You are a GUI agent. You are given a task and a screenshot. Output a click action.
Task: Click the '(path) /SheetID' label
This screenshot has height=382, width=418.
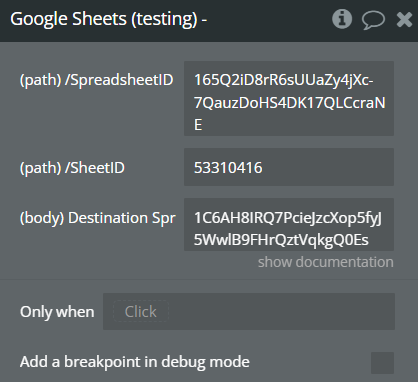[72, 168]
